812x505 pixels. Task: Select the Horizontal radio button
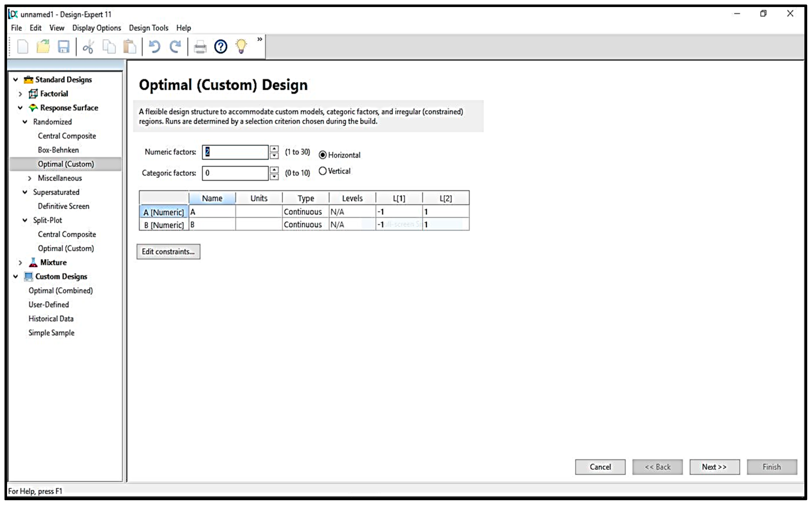(322, 155)
